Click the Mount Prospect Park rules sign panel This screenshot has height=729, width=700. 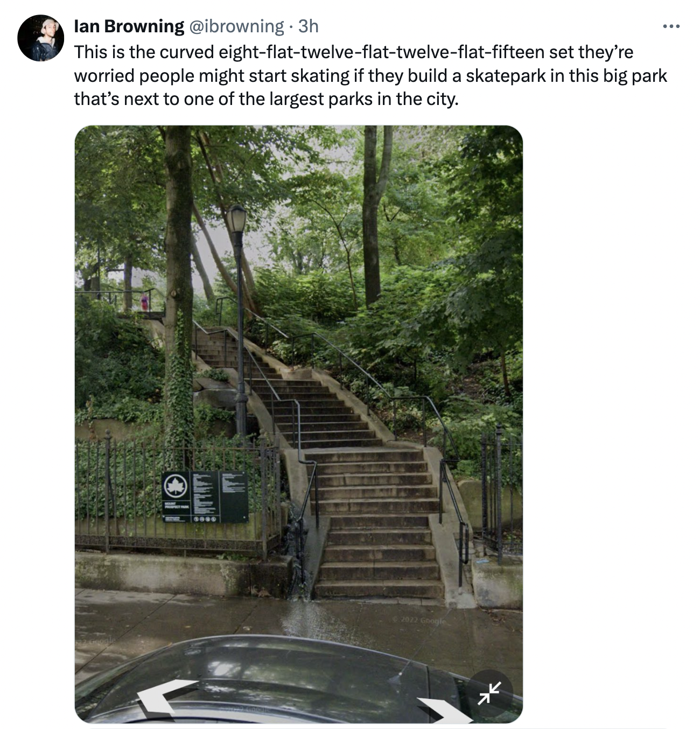[x=205, y=496]
